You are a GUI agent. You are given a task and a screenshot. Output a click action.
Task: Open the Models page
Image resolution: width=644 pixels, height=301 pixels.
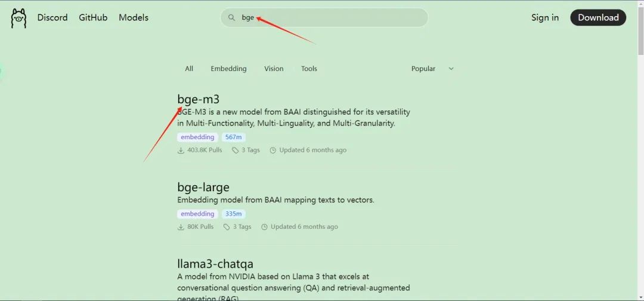pyautogui.click(x=134, y=18)
